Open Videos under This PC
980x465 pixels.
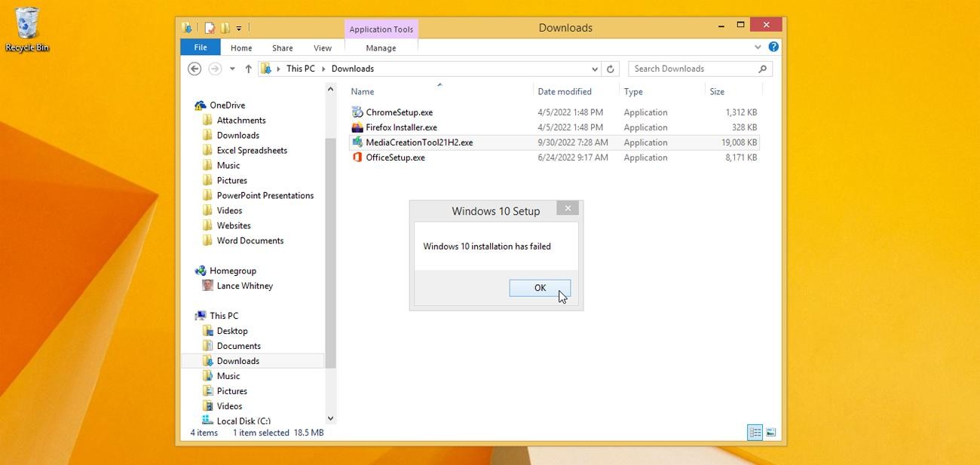coord(229,406)
